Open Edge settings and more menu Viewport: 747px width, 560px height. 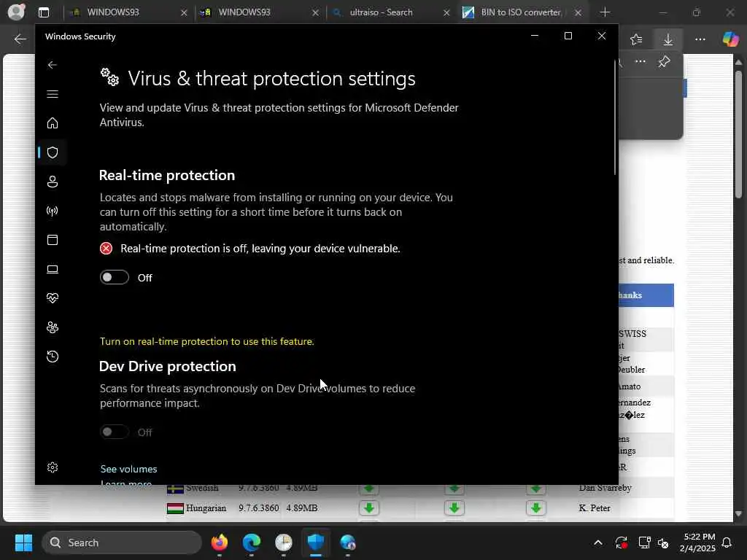(700, 39)
